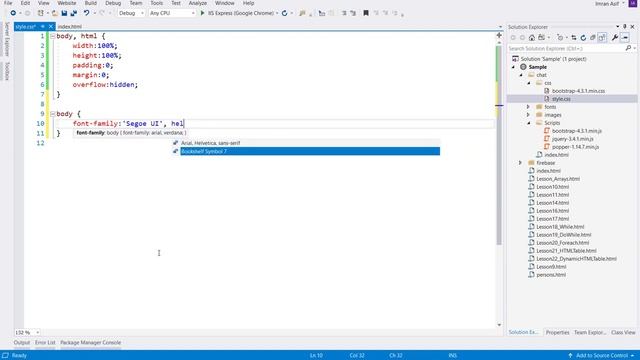
Task: Open the Server Explorer side tab
Action: coord(7,39)
